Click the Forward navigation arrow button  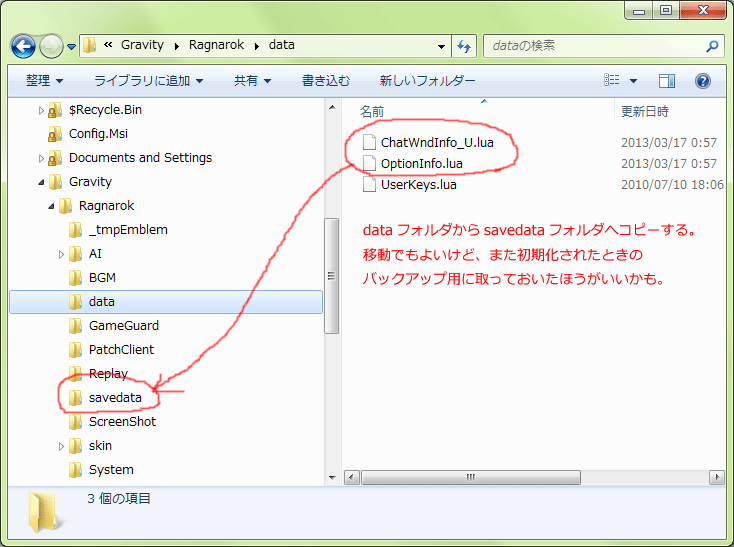(x=51, y=46)
